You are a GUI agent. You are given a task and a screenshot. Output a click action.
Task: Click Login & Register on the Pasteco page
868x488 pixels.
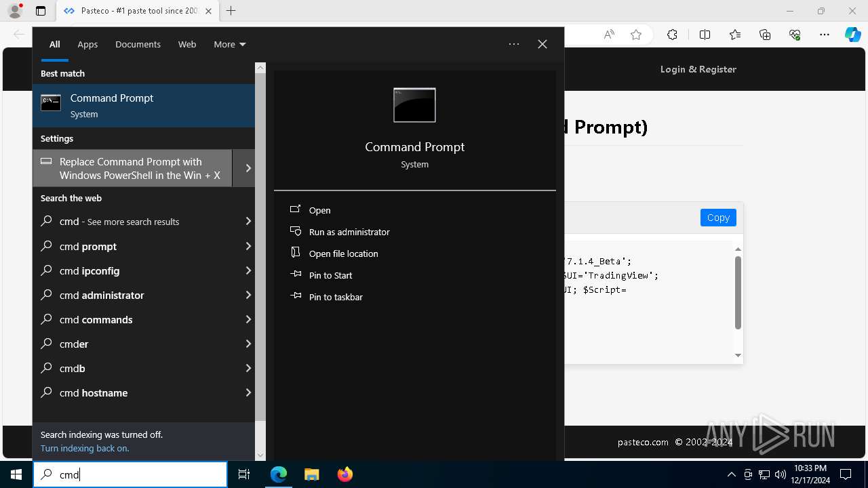pyautogui.click(x=698, y=69)
